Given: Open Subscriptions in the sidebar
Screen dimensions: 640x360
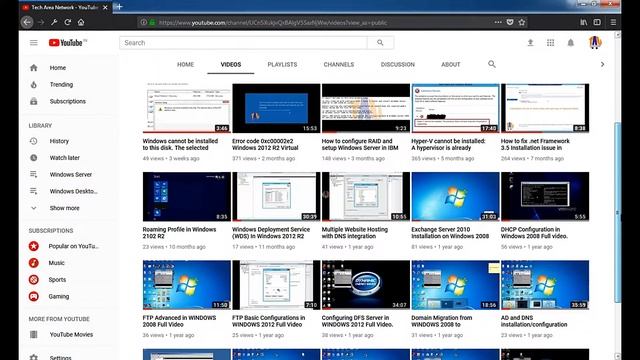Looking at the screenshot, I should [x=67, y=101].
